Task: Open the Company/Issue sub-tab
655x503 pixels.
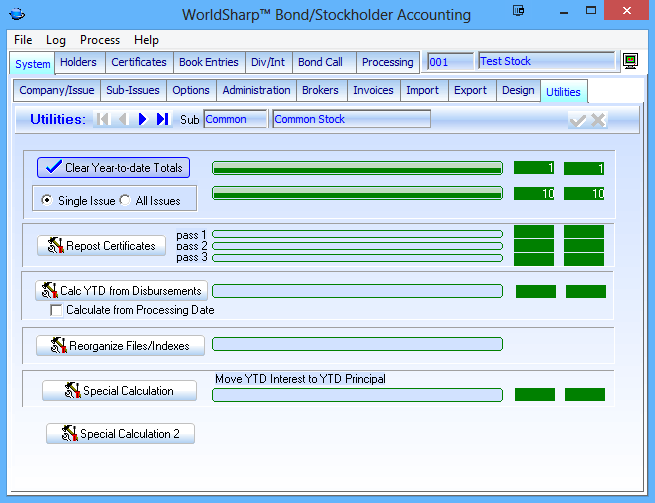Action: pos(57,90)
